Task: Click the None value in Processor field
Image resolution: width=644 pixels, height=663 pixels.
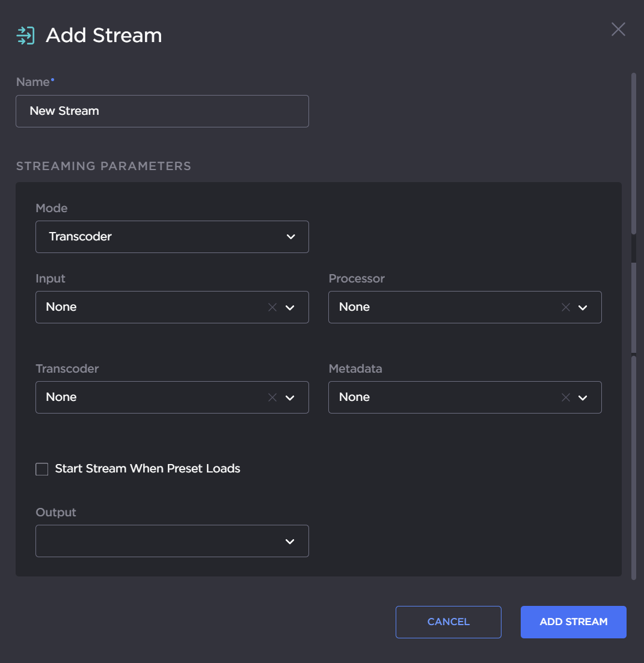Action: pos(354,307)
